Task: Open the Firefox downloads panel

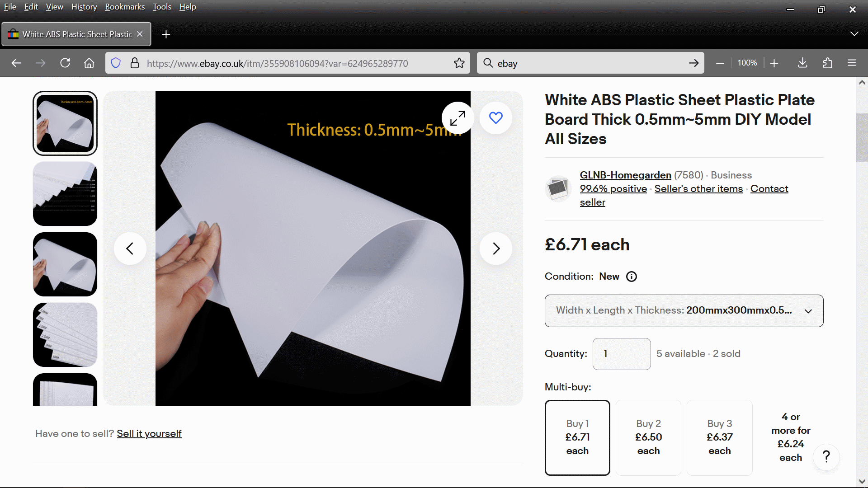Action: pyautogui.click(x=802, y=63)
